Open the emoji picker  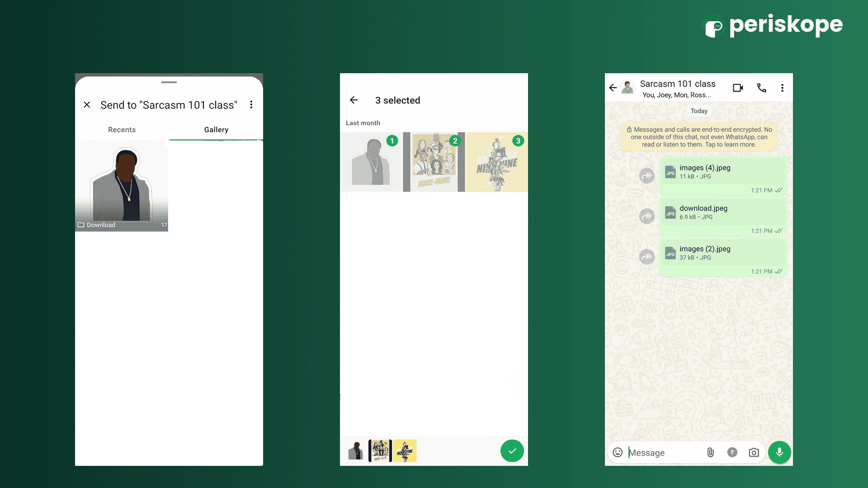point(618,452)
